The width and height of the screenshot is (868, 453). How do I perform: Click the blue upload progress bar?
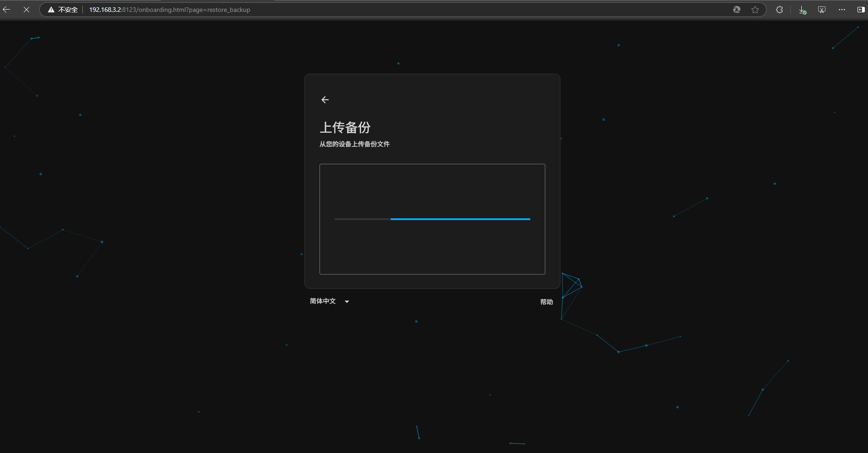tap(460, 219)
